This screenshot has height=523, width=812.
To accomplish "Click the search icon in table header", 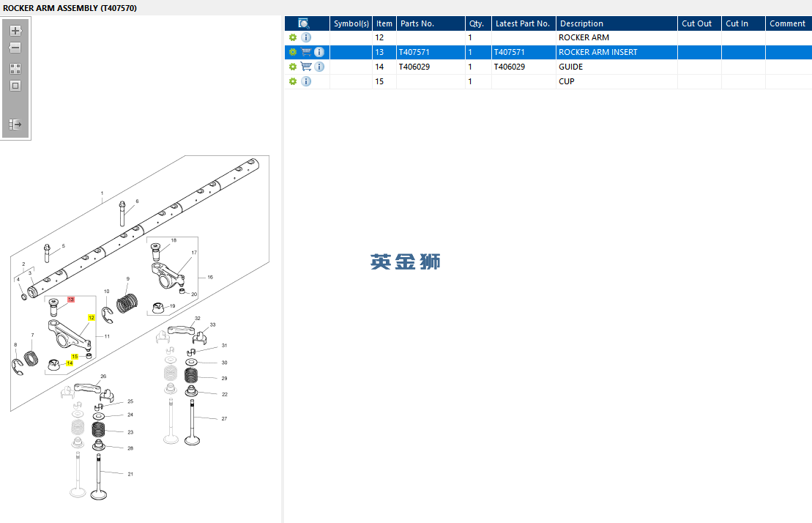I will (304, 23).
